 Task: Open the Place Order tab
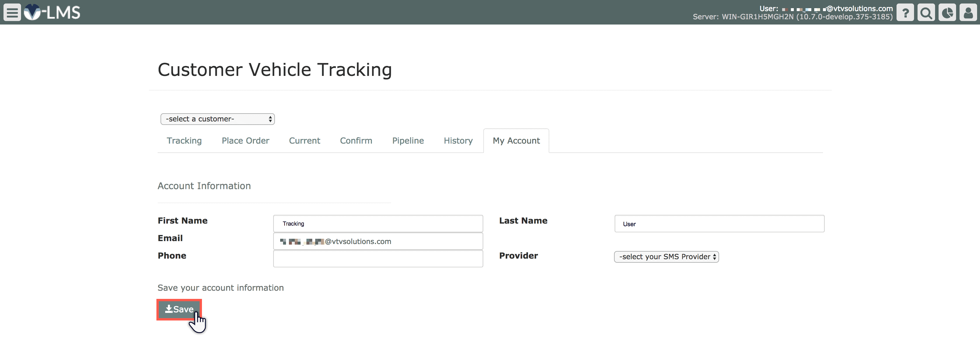(245, 141)
